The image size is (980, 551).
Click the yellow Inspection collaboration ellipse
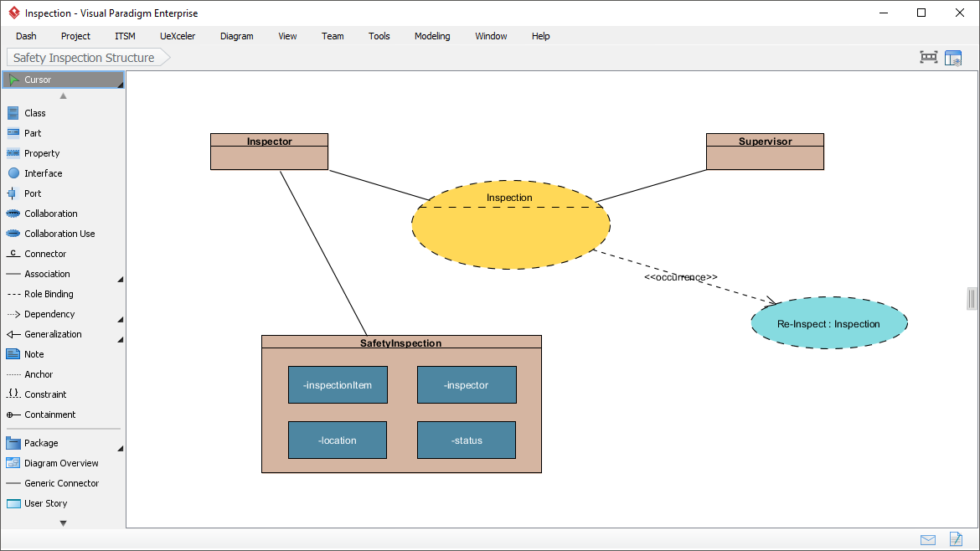510,236
